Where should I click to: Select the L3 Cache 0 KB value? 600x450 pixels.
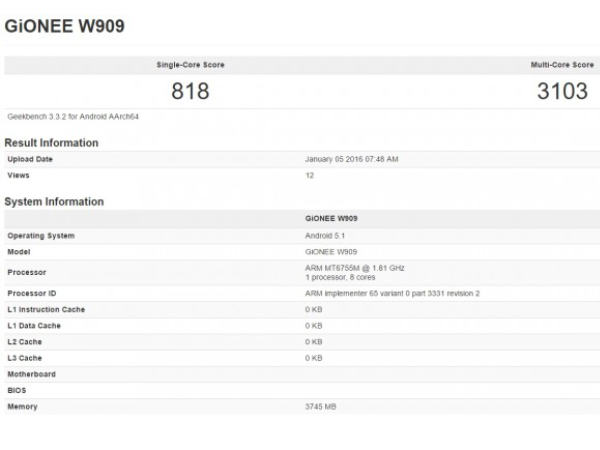(x=314, y=358)
